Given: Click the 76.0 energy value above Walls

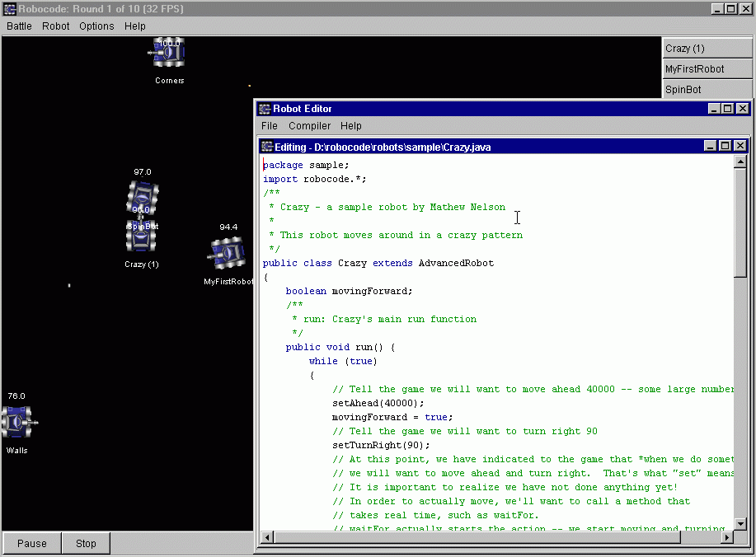Looking at the screenshot, I should (x=16, y=396).
